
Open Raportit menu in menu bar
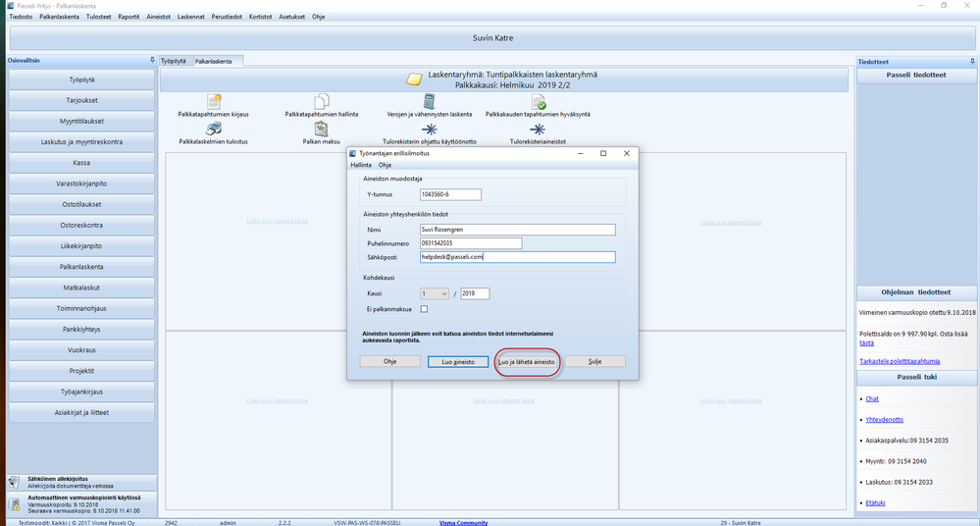click(x=129, y=17)
